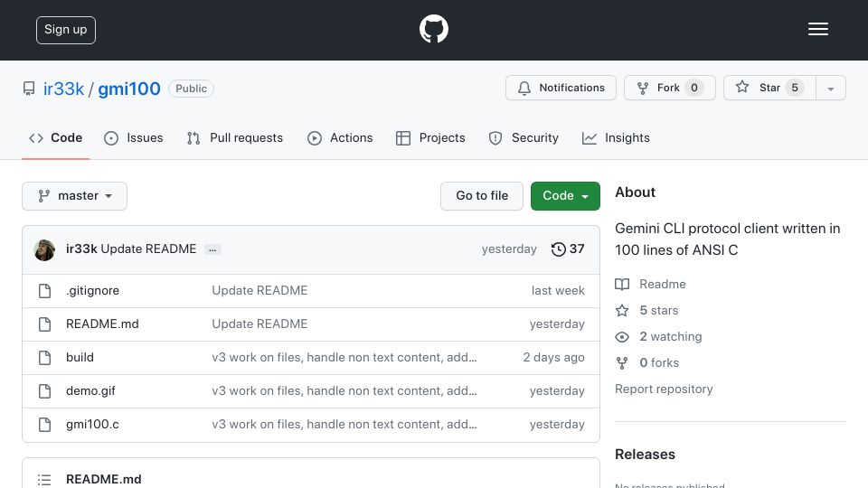Viewport: 868px width, 488px height.
Task: Open the gmi100 repository link
Action: (x=129, y=89)
